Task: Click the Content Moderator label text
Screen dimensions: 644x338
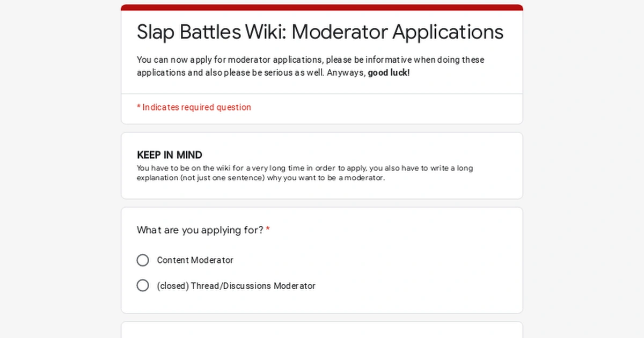Action: [194, 260]
